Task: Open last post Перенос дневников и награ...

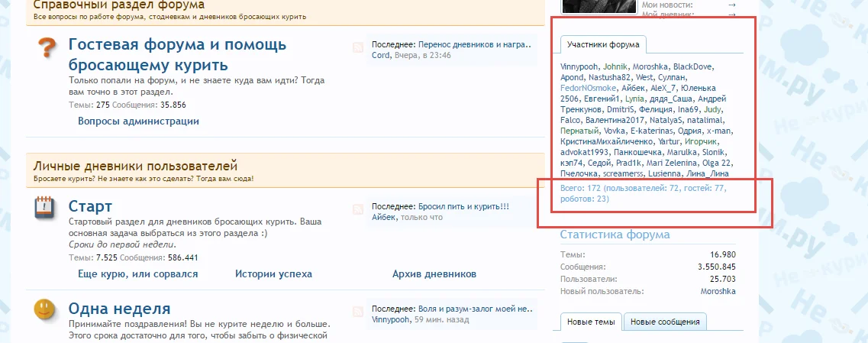Action: (x=474, y=44)
